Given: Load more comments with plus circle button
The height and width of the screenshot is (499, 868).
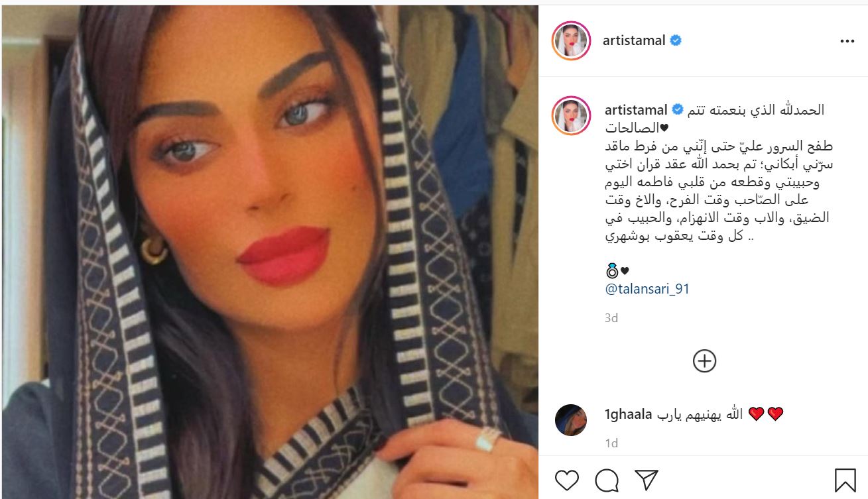Looking at the screenshot, I should pyautogui.click(x=704, y=360).
